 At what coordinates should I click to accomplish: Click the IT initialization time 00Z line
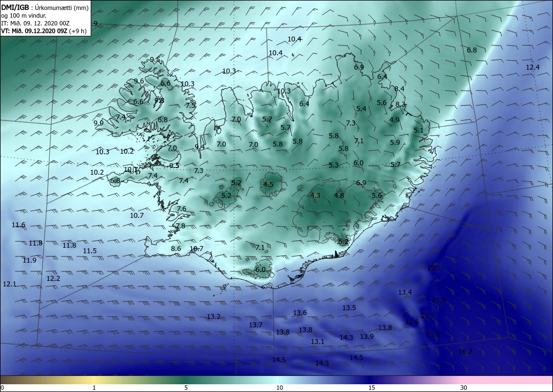[x=35, y=23]
